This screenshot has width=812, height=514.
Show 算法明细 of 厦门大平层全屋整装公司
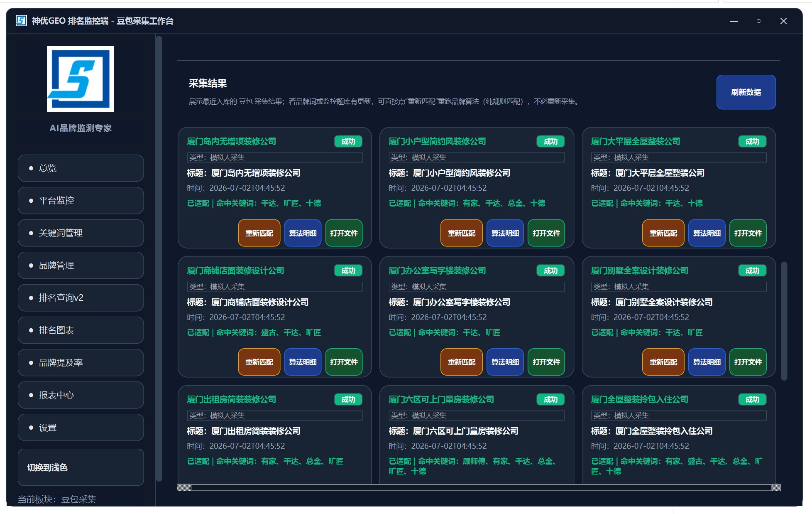[x=707, y=233]
